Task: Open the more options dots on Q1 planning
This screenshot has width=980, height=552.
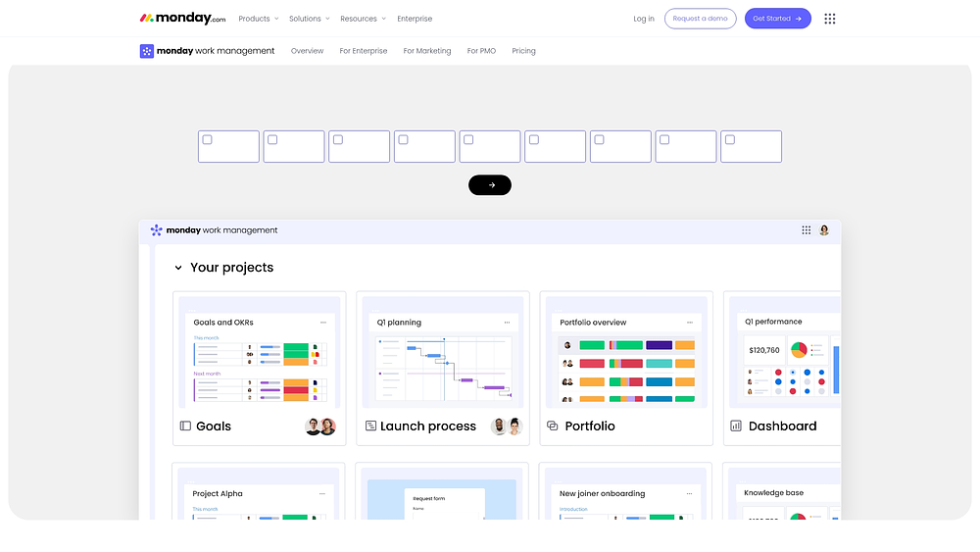Action: tap(507, 323)
